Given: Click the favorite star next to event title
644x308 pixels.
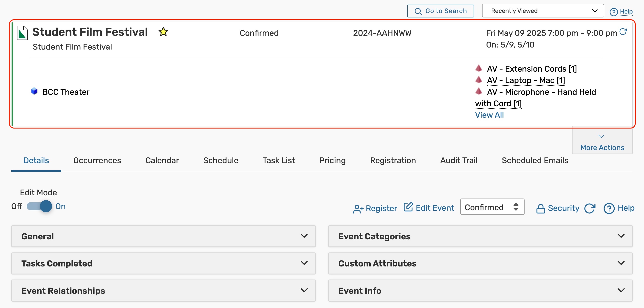Looking at the screenshot, I should (x=163, y=32).
